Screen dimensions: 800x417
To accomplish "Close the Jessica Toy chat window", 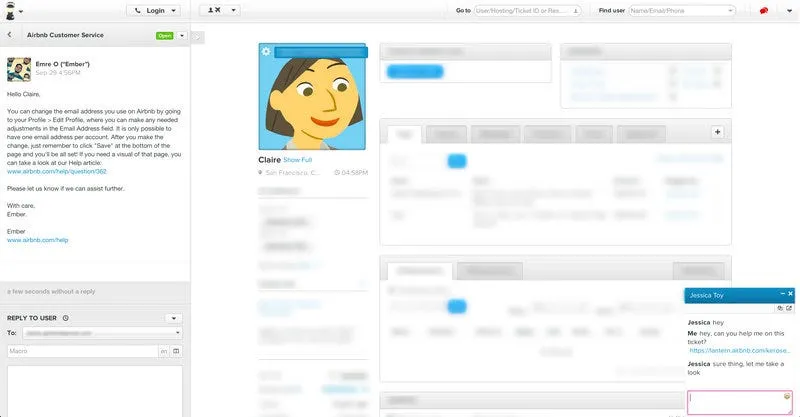I will click(790, 293).
